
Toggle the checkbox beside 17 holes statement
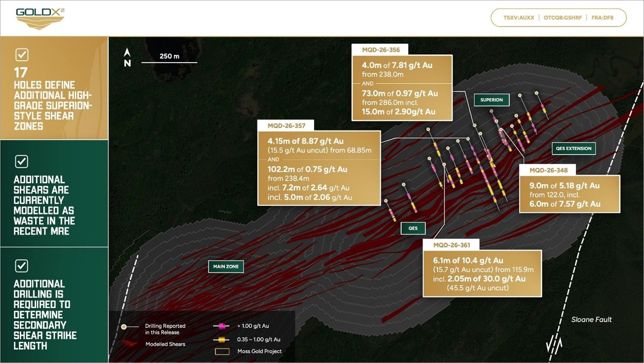point(21,55)
